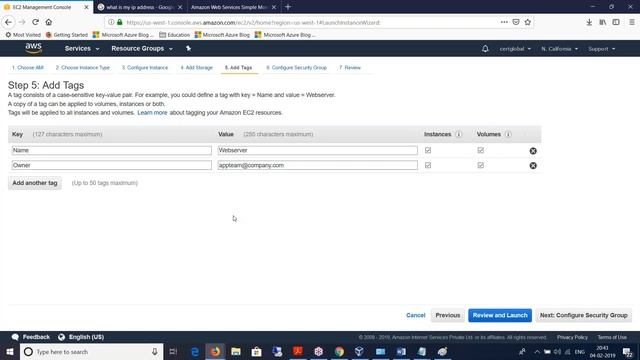The width and height of the screenshot is (640, 360).
Task: Open the account name dropdown
Action: (x=515, y=49)
